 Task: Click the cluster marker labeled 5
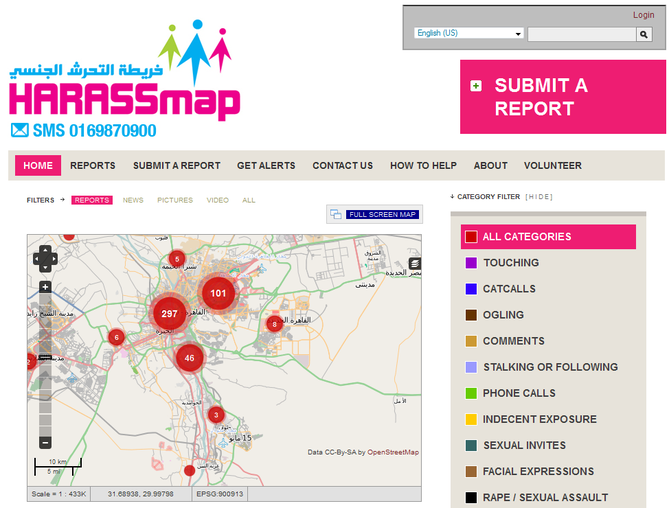click(x=177, y=258)
